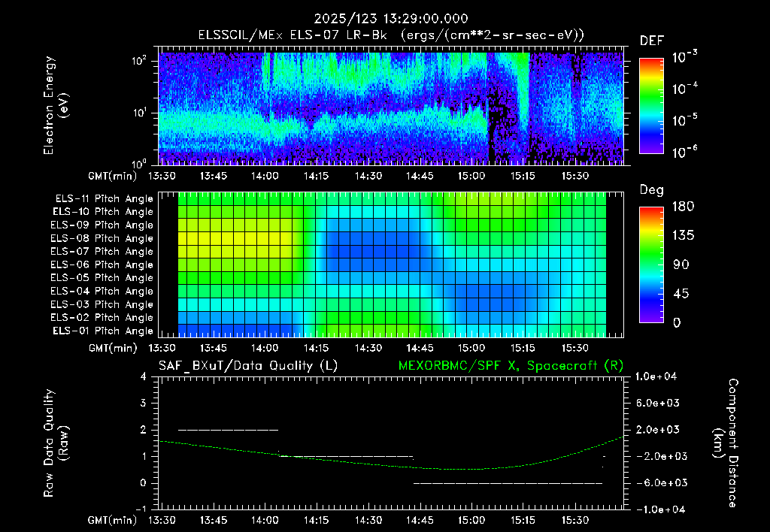Click Data Quality axis value -1
Image resolution: width=770 pixels, height=532 pixels.
point(141,509)
